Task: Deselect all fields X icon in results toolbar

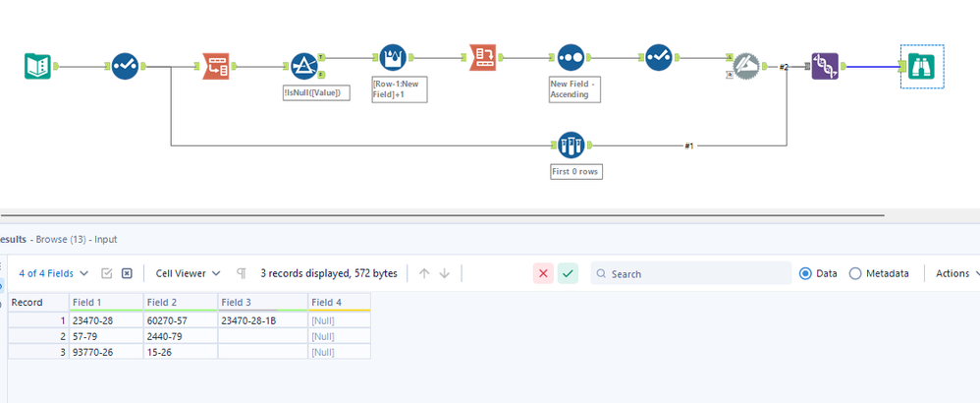Action: point(127,273)
